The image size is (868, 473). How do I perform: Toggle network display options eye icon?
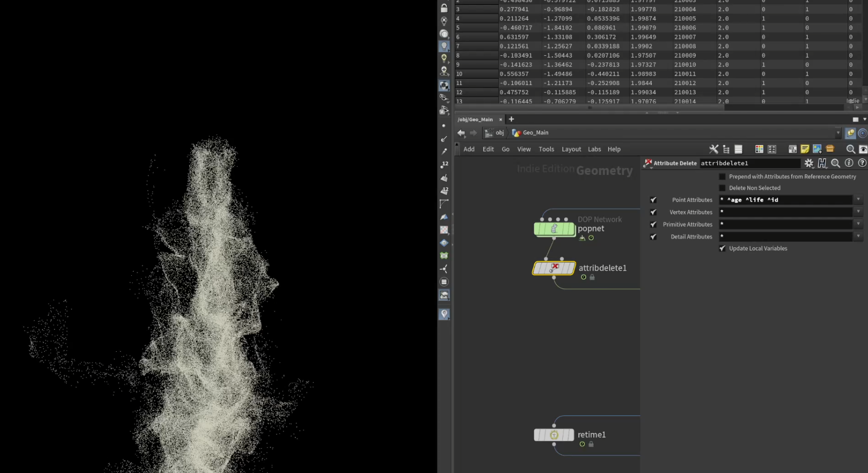coord(863,149)
